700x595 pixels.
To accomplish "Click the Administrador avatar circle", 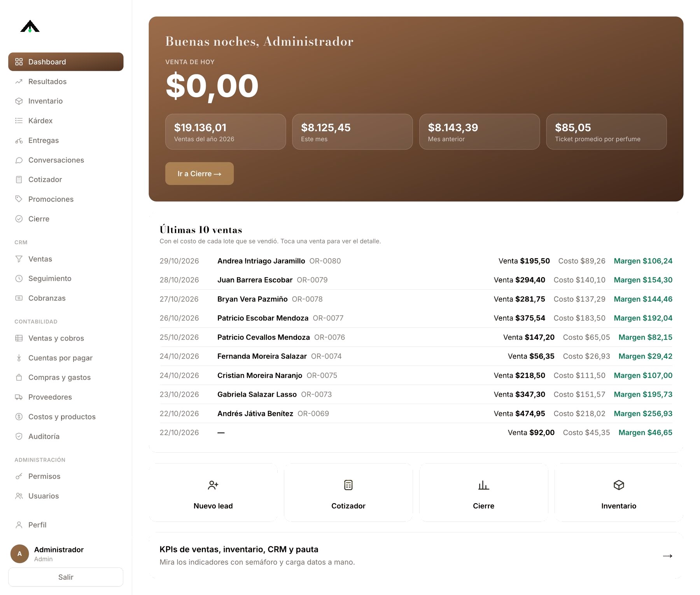I will click(19, 554).
